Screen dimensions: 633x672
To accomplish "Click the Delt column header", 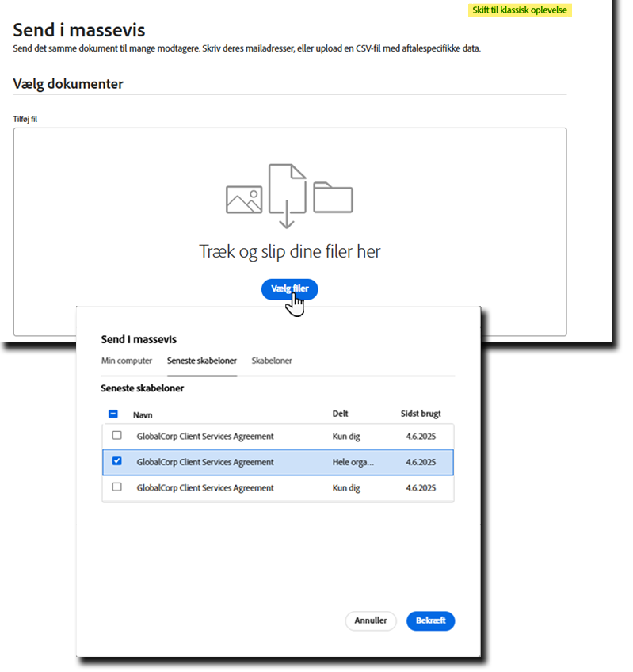I will click(x=341, y=414).
